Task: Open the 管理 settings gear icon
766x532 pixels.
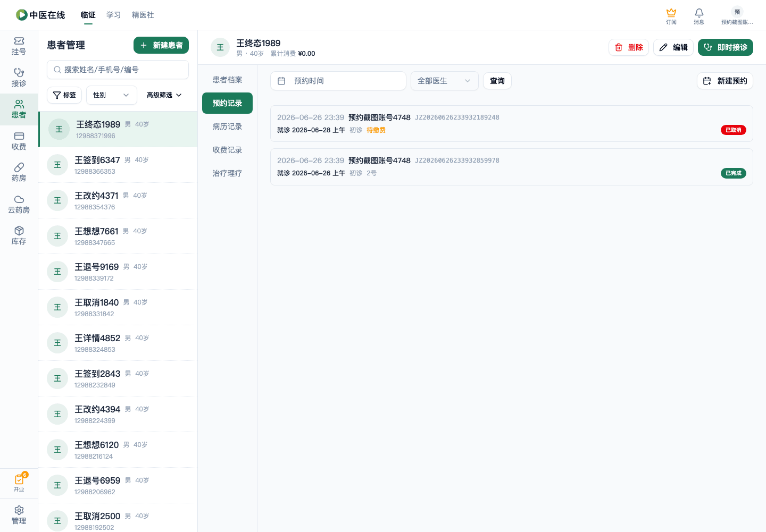Action: click(19, 515)
